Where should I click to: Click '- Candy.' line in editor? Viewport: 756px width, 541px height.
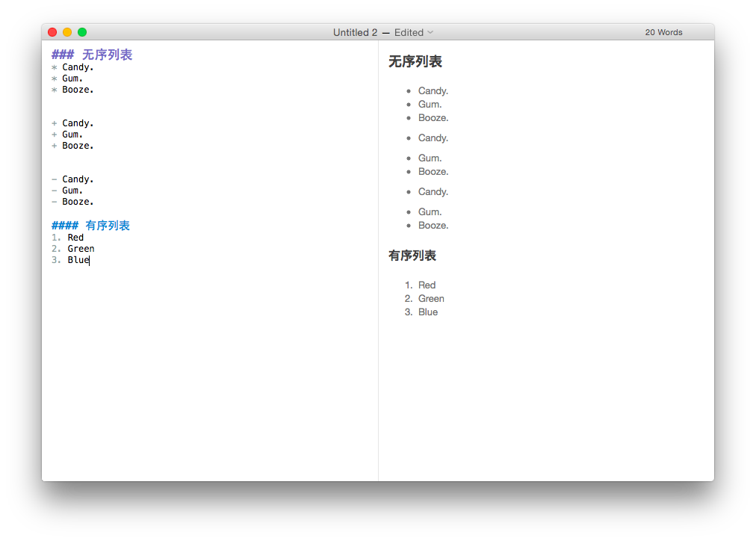tap(72, 179)
